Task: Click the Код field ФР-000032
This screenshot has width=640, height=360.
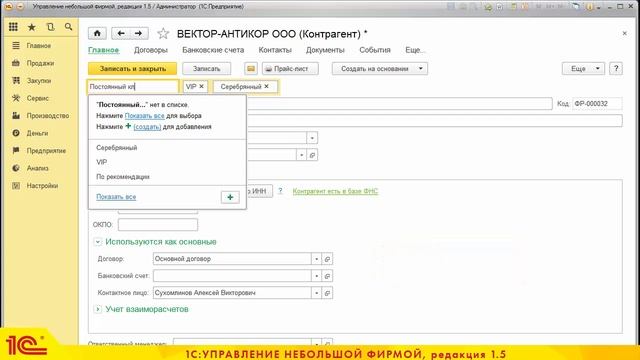Action: point(597,104)
